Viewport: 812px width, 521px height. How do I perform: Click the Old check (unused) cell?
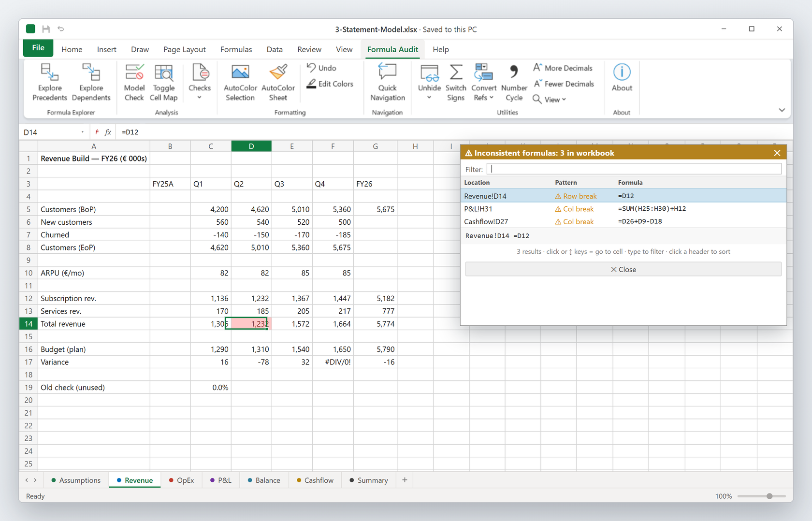click(94, 388)
